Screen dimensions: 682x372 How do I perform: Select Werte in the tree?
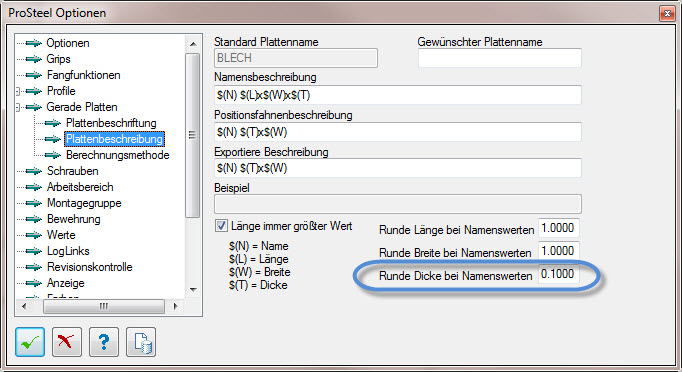click(x=61, y=235)
